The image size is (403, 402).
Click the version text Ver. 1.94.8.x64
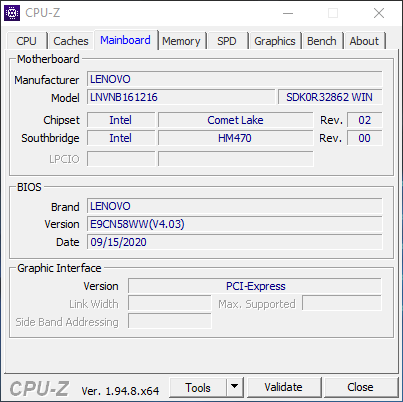pos(120,391)
